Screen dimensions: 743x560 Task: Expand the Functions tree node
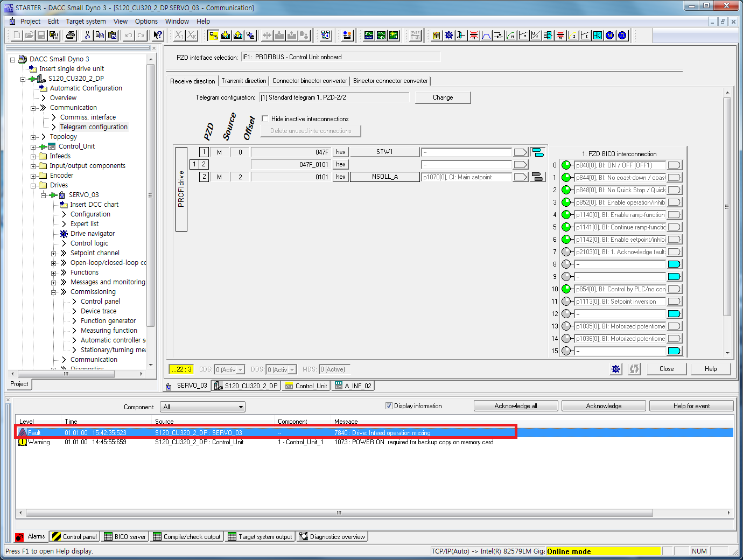tap(54, 272)
